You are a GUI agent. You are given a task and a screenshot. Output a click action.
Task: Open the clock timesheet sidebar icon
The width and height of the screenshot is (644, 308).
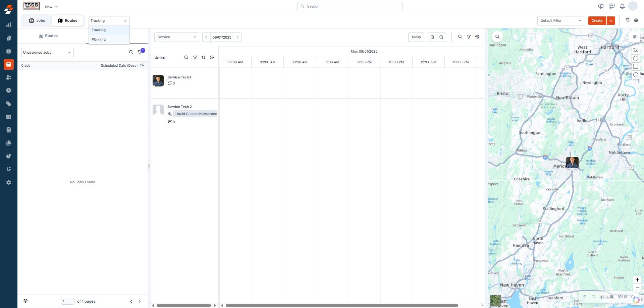pos(9,90)
